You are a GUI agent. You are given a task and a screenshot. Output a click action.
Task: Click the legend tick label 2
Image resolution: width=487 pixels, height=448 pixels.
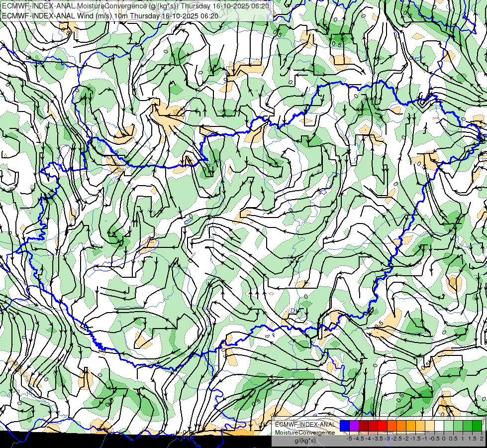click(482, 439)
